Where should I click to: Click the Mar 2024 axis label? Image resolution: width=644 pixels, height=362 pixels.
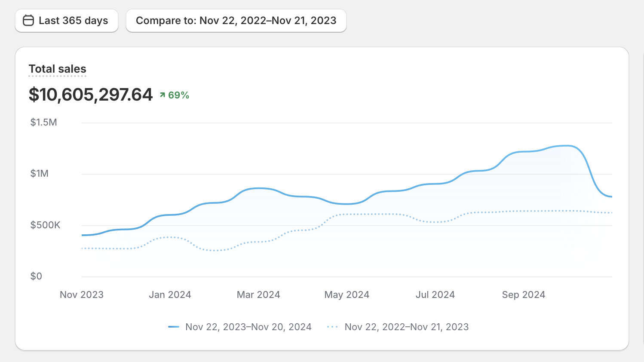tap(258, 295)
